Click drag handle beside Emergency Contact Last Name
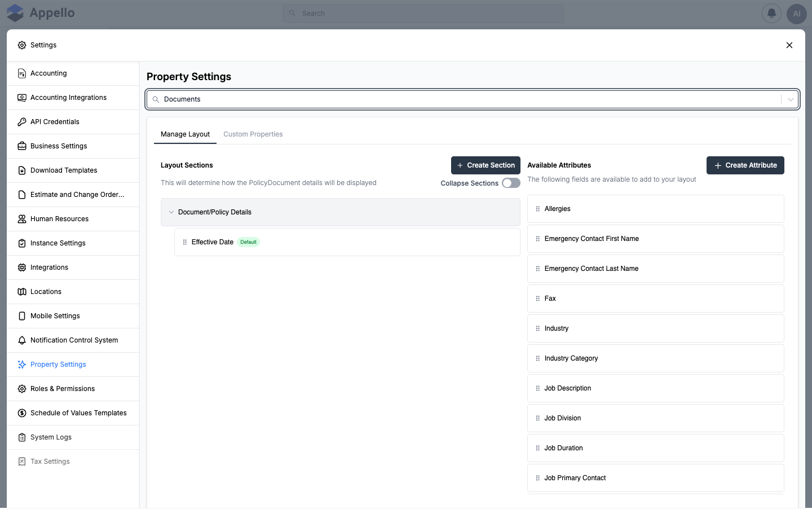Viewport: 812px width, 518px height. 538,269
